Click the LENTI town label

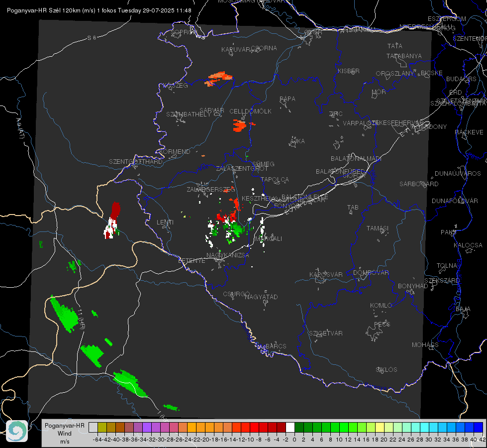tap(165, 223)
